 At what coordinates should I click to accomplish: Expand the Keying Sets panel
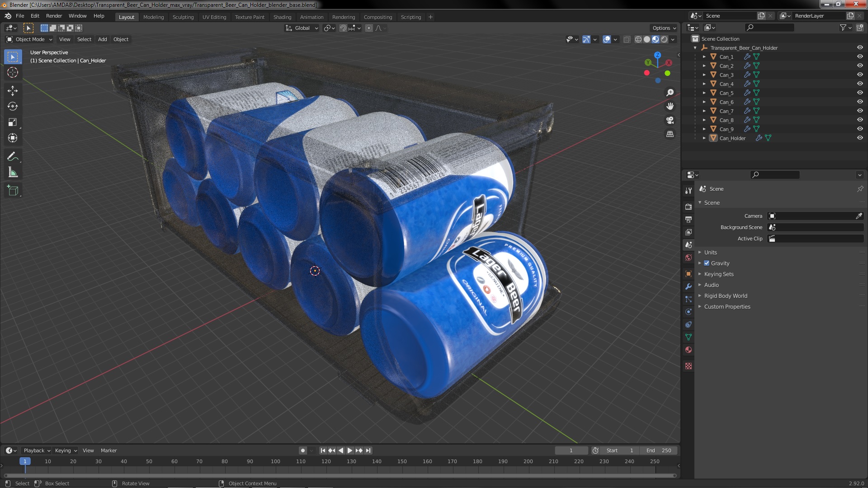tap(719, 274)
